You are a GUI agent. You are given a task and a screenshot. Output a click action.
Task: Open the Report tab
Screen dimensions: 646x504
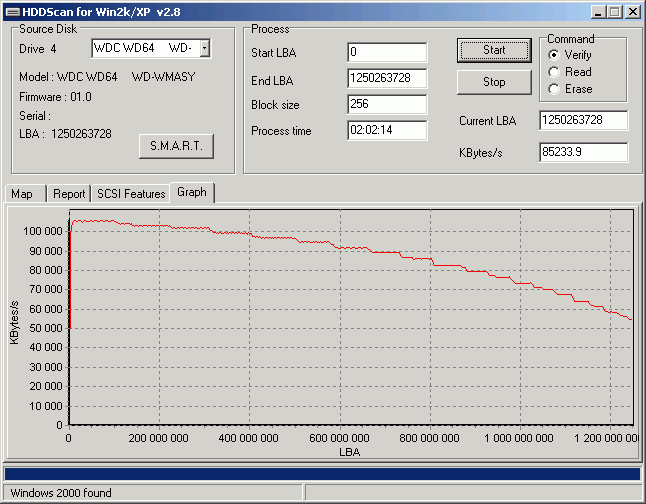point(69,194)
